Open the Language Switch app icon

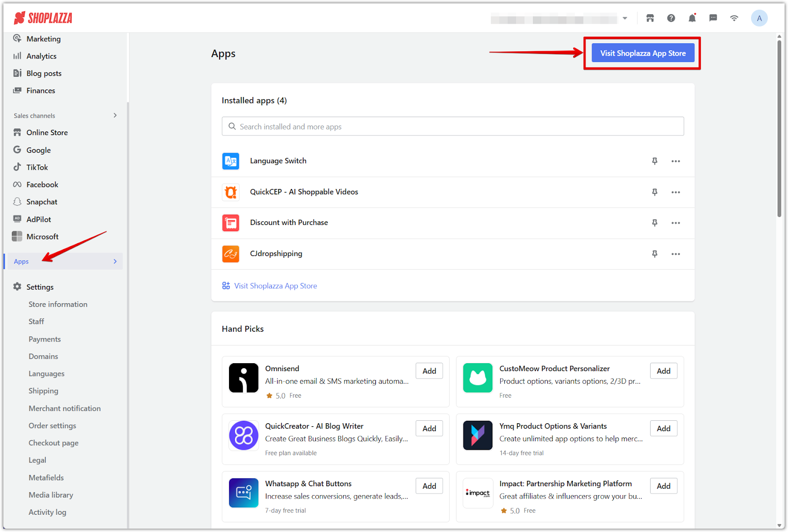coord(230,161)
